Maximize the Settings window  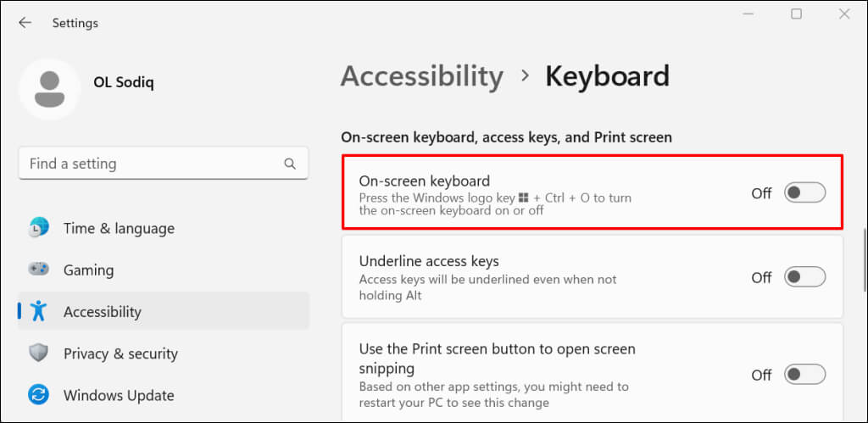[x=796, y=14]
